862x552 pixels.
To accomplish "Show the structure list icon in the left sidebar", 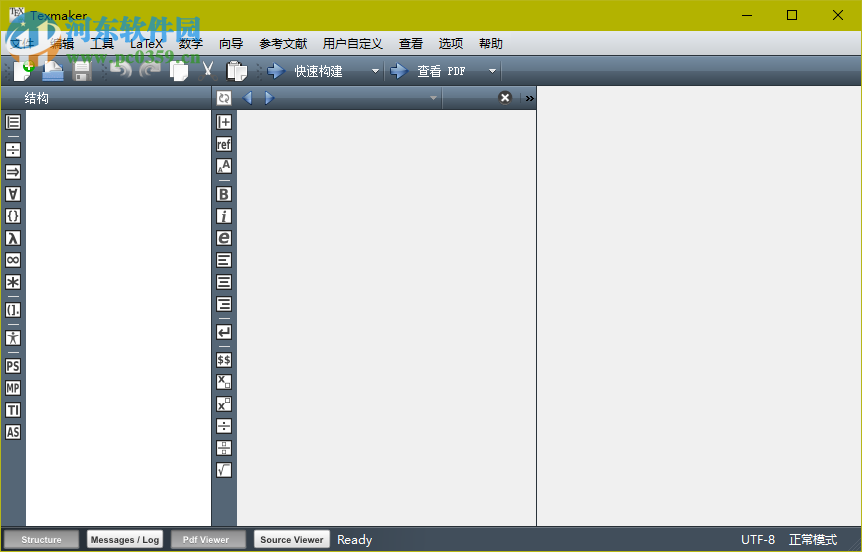I will [x=13, y=122].
